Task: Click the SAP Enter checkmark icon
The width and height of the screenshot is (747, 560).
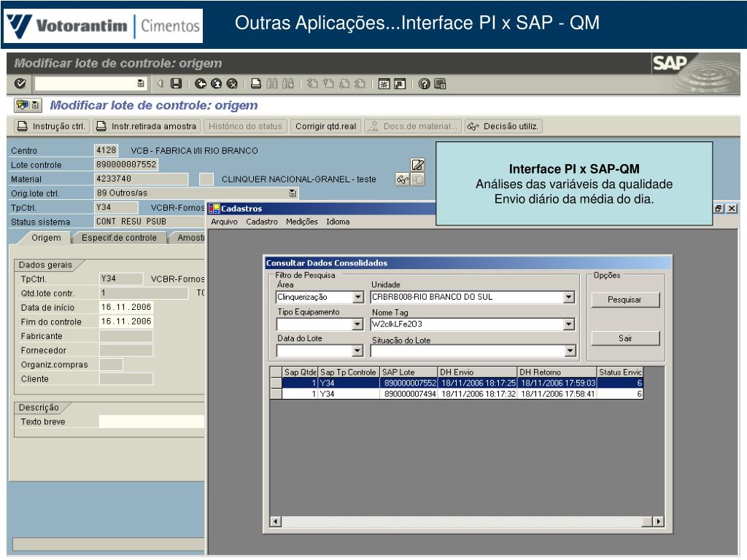Action: point(20,84)
